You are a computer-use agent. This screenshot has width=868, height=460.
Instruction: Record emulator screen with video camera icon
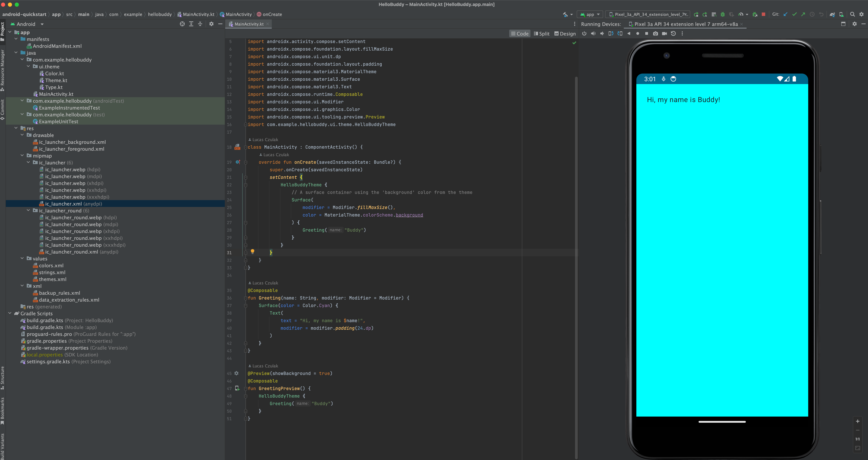coord(664,33)
